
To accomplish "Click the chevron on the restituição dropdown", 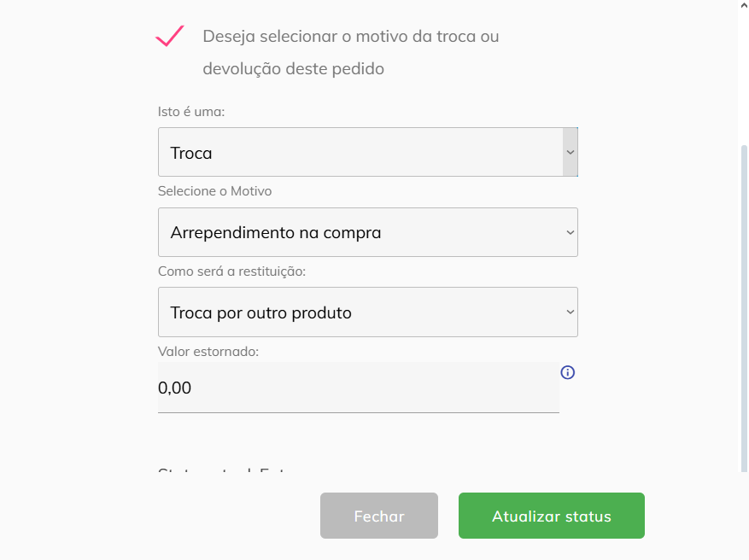I will [x=570, y=312].
